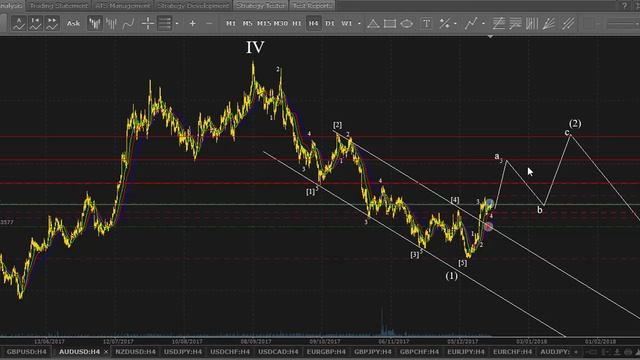Switch to the GBPCHF:H4 chart tab
This screenshot has width=640, height=360.
click(x=419, y=351)
